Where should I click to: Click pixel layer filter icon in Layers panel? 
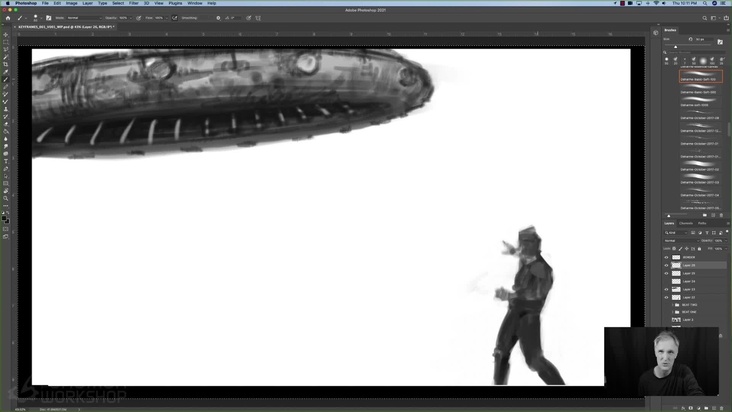(x=693, y=232)
